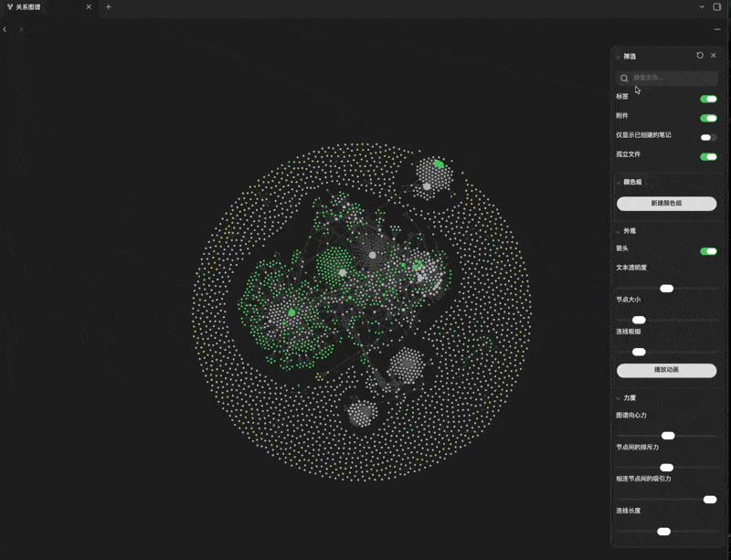Open a new tab with plus icon
Image resolution: width=731 pixels, height=560 pixels.
click(108, 7)
